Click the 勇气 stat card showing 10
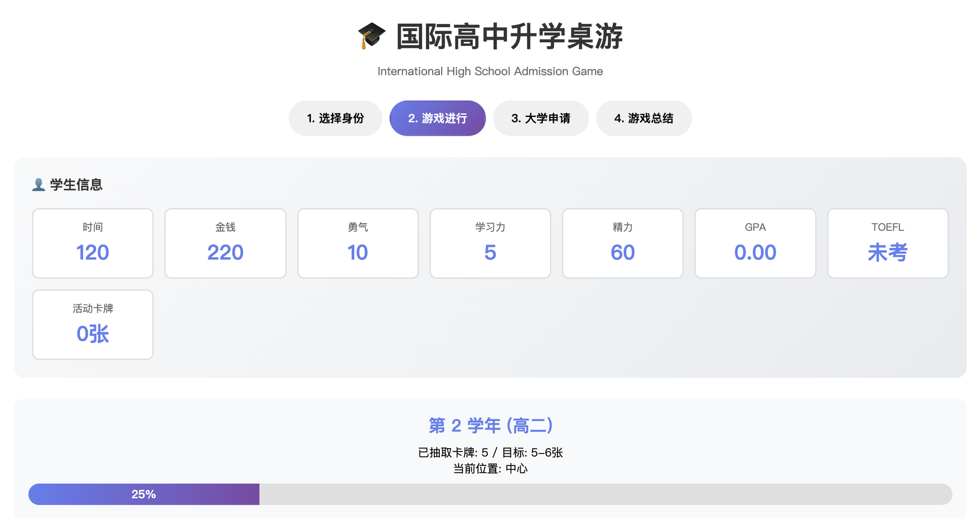The width and height of the screenshot is (980, 529). [x=357, y=243]
